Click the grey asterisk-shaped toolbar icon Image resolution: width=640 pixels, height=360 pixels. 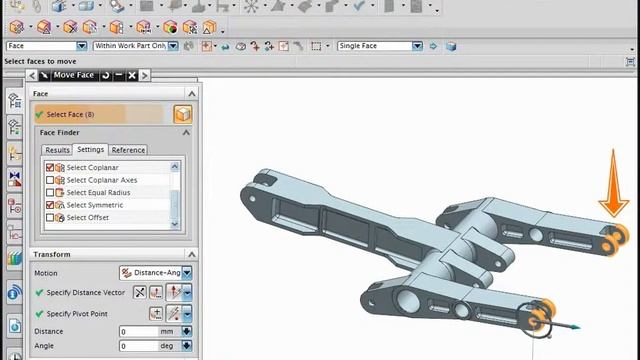pyautogui.click(x=251, y=6)
